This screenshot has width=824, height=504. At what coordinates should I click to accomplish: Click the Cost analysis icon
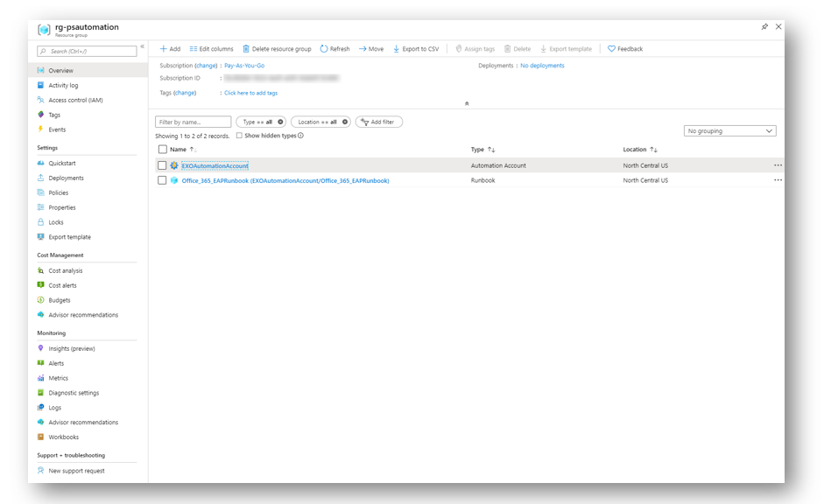[x=40, y=271]
